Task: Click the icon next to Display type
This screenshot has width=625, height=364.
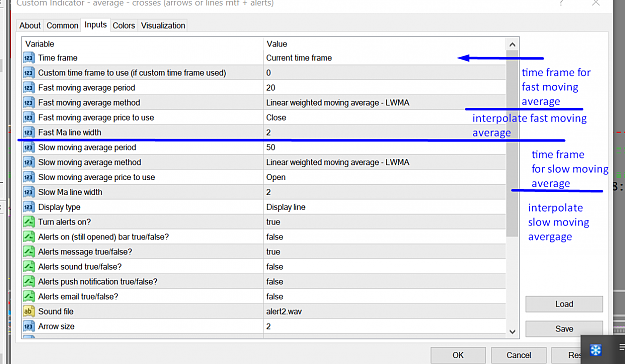Action: click(x=29, y=207)
